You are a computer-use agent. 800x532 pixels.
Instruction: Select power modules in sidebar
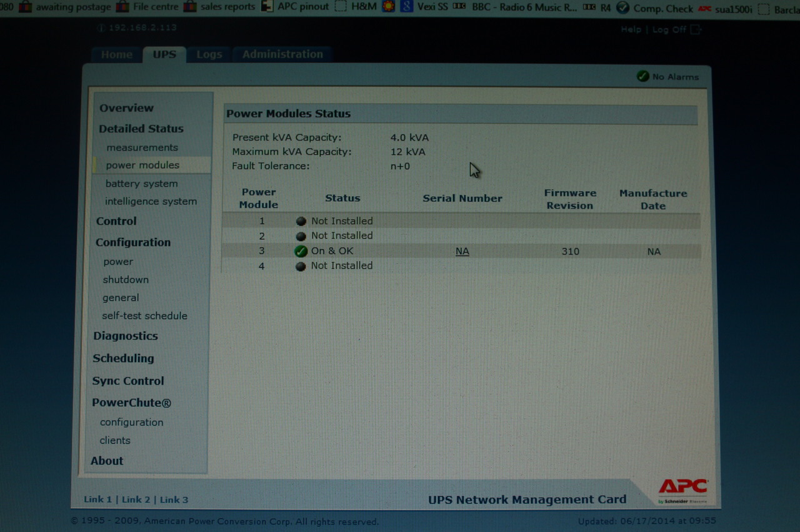142,165
